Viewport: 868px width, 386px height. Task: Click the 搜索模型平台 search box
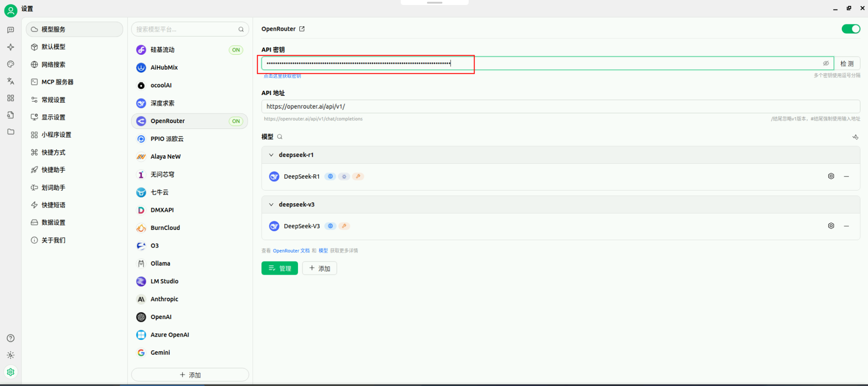[190, 29]
